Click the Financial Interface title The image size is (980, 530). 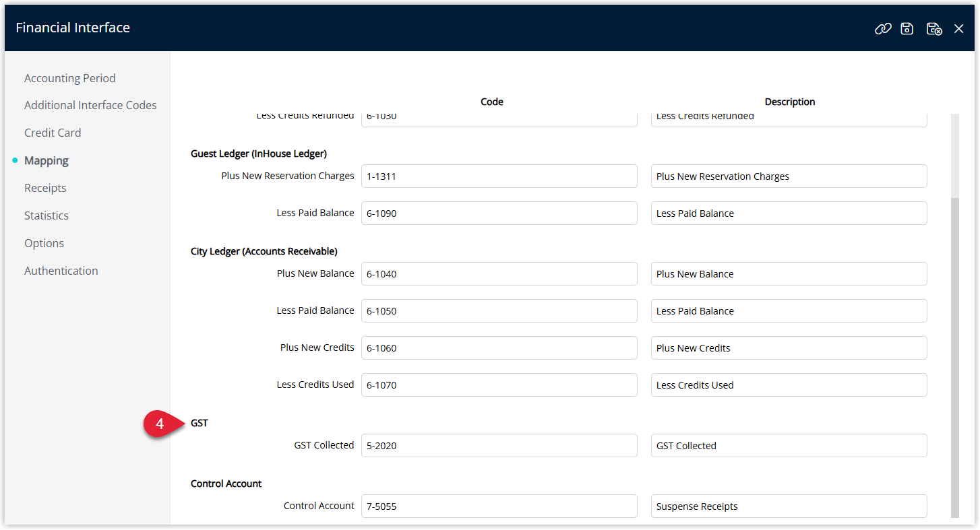point(73,28)
